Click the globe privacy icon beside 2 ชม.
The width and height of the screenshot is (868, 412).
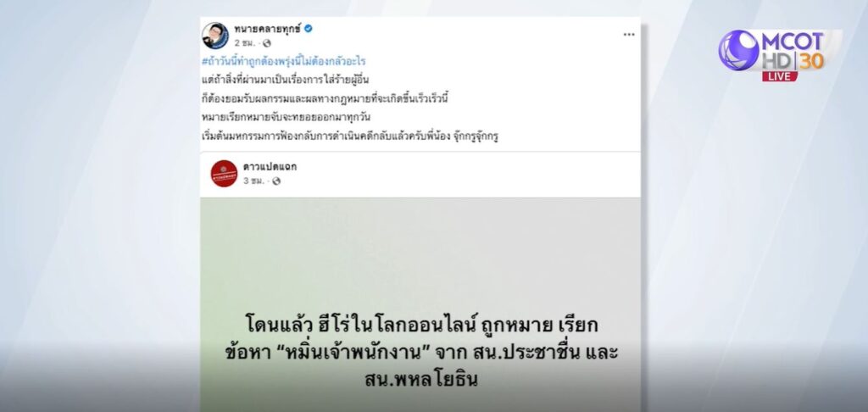click(x=267, y=43)
